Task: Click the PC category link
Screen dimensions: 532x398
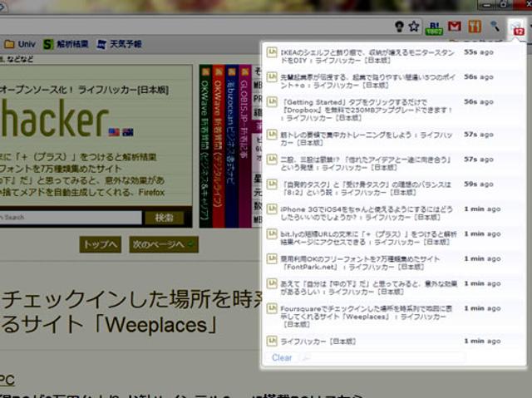Action: coord(7,380)
